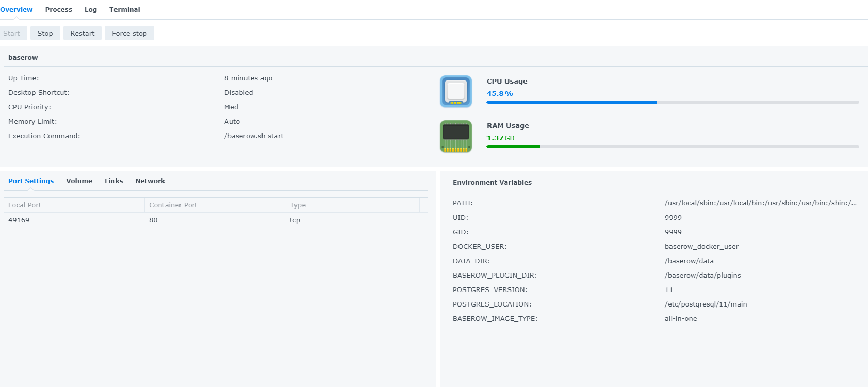868x387 pixels.
Task: Click the DATA_DIR value /baserow/data
Action: [689, 261]
